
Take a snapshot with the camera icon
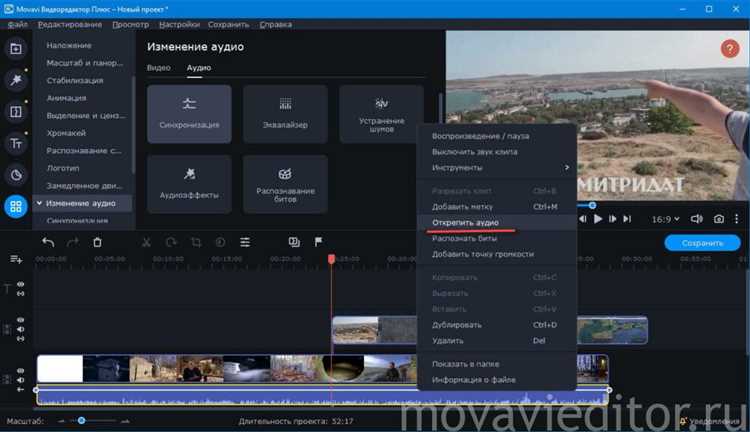[718, 218]
